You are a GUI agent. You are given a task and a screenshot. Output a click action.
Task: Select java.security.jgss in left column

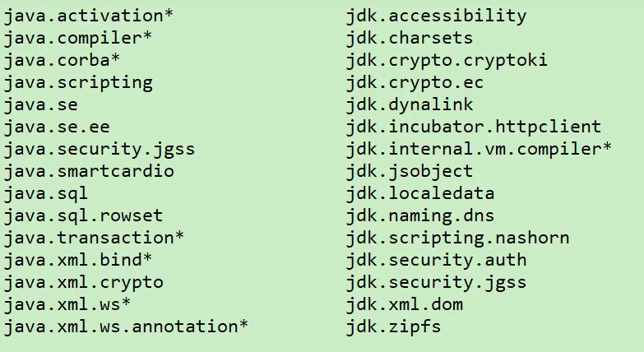click(99, 149)
